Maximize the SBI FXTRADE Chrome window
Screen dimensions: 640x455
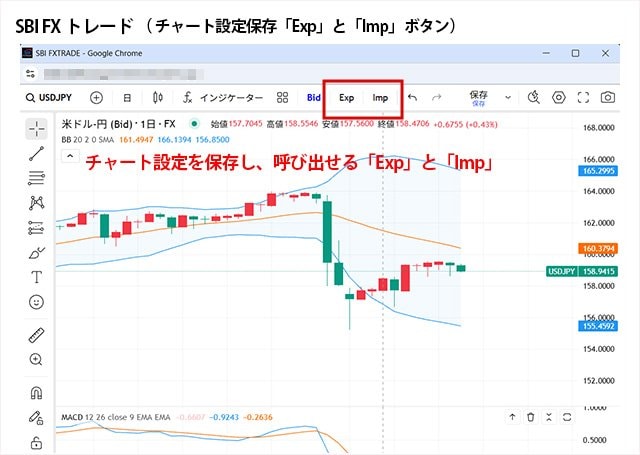click(575, 53)
